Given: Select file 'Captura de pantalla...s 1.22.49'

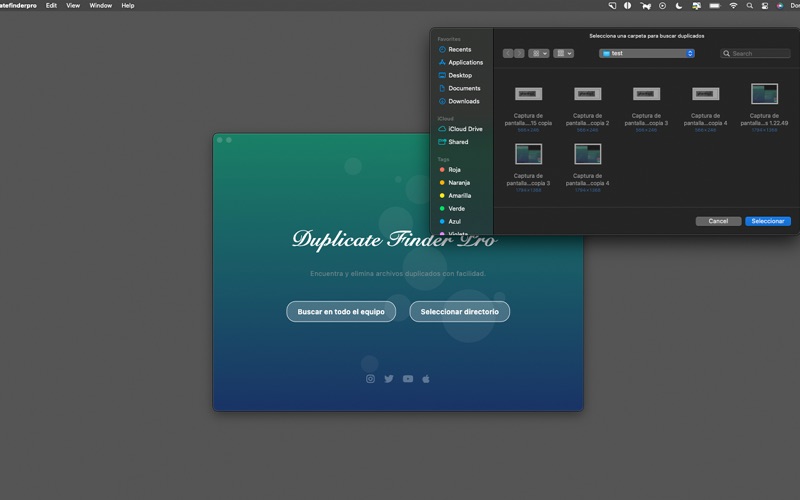Looking at the screenshot, I should [764, 107].
